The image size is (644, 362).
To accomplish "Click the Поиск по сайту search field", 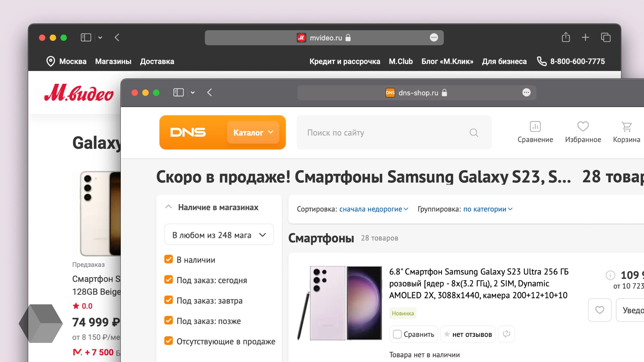I will (394, 132).
